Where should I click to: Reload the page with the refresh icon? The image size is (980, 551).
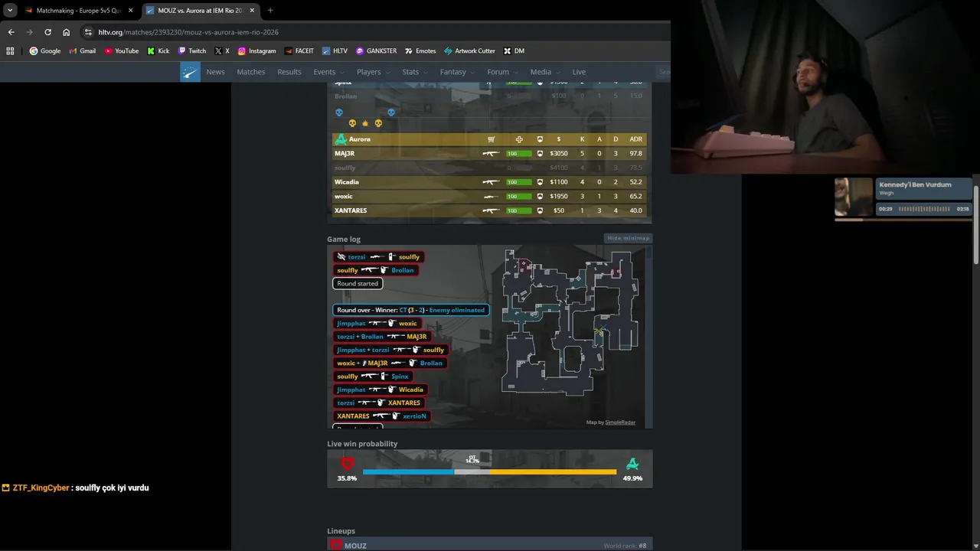[47, 32]
